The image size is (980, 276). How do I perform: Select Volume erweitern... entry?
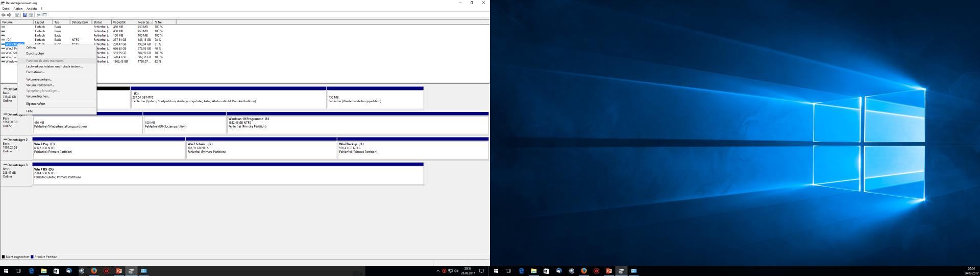pyautogui.click(x=57, y=79)
